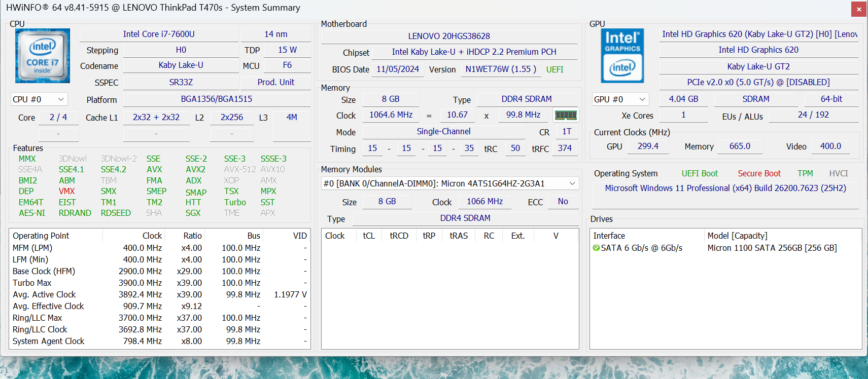Click the 2x32 + 2x32 L1 cache value
The height and width of the screenshot is (379, 868).
pos(156,117)
